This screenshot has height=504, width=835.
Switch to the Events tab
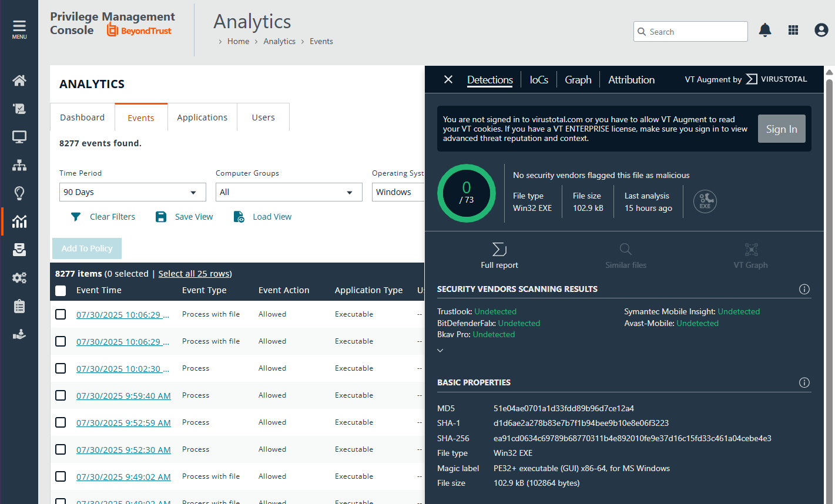(141, 117)
